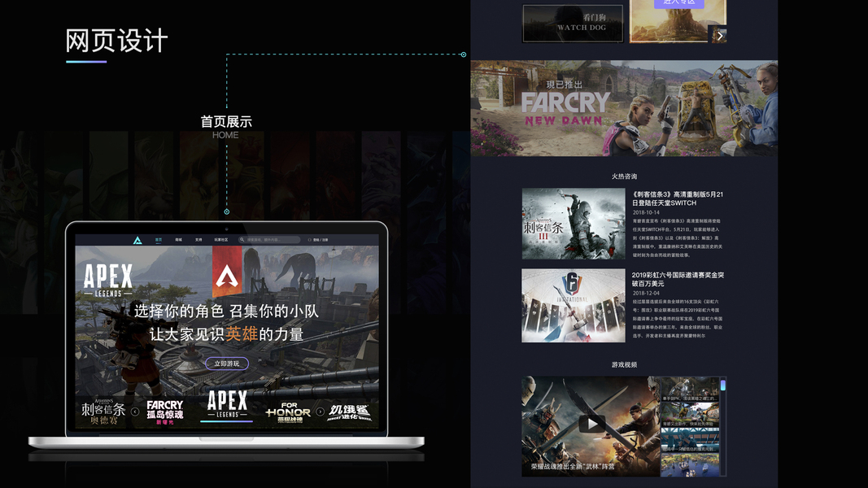868x488 pixels.
Task: Select the colorful Far Cry video thumbnail
Action: pyautogui.click(x=691, y=415)
